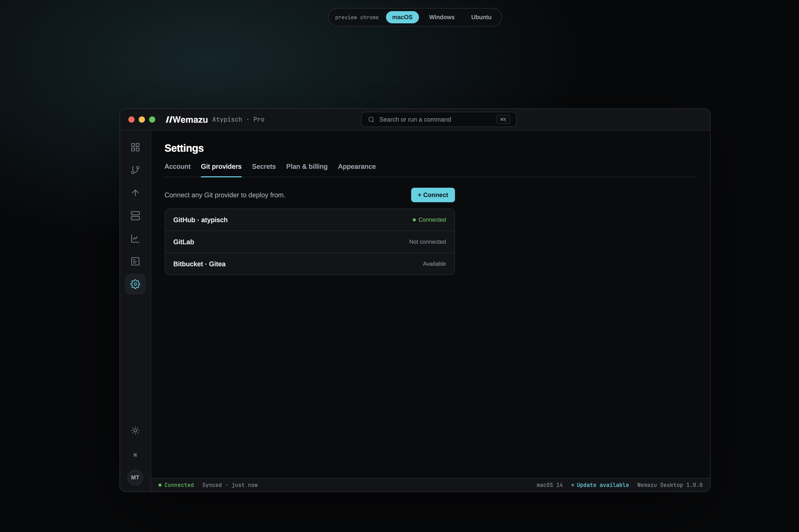The width and height of the screenshot is (799, 532).
Task: Switch preview chrome to Ubuntu
Action: pyautogui.click(x=481, y=17)
